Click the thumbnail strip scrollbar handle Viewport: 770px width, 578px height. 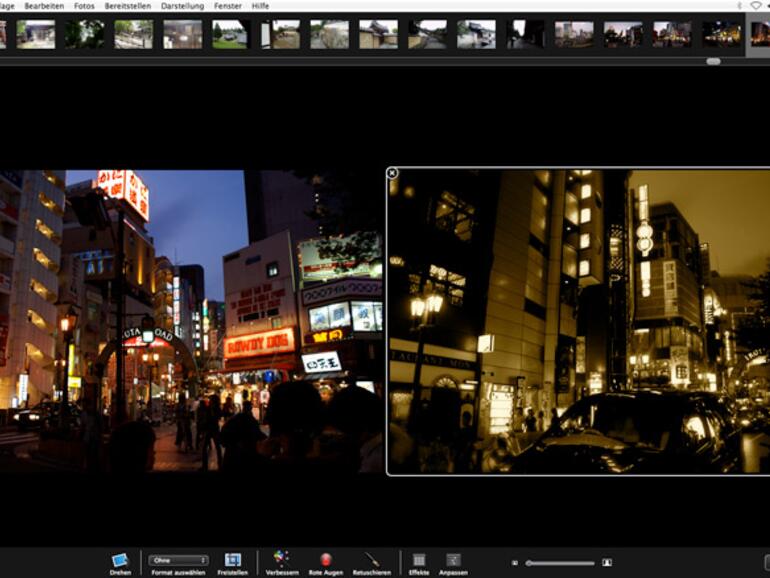pyautogui.click(x=712, y=61)
